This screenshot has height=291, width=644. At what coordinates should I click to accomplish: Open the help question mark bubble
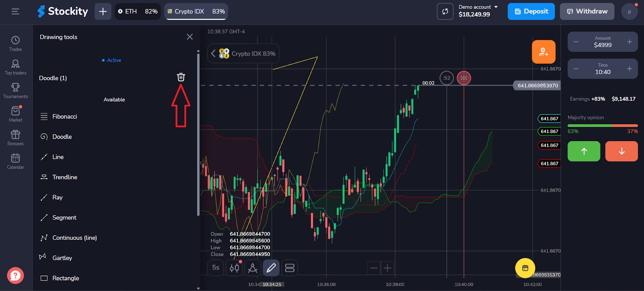tap(15, 276)
